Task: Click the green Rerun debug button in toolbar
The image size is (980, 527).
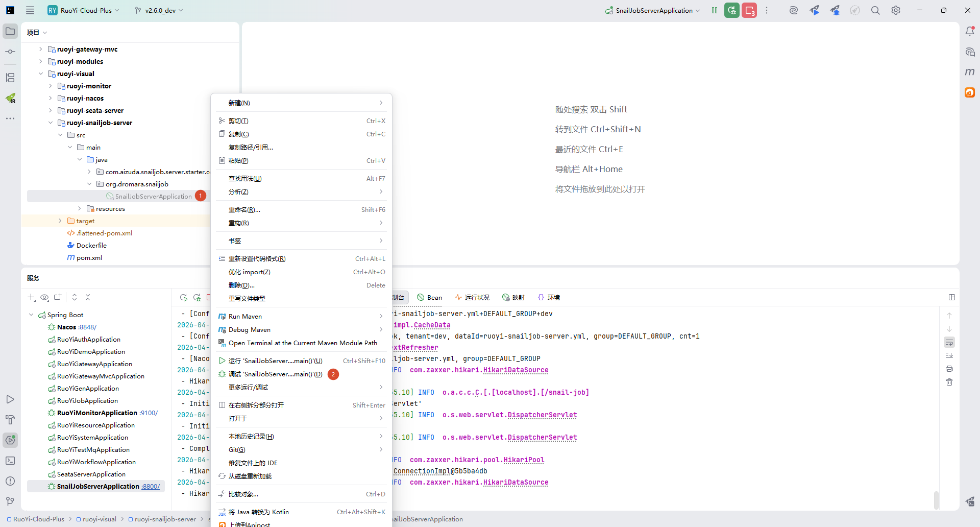Action: 731,10
